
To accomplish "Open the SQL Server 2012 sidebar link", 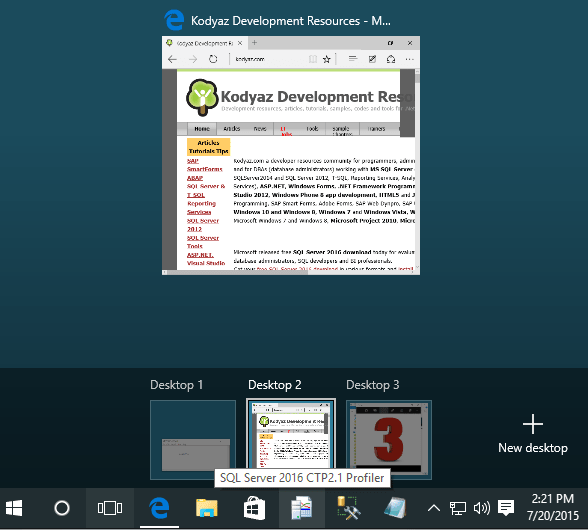I will tap(203, 225).
